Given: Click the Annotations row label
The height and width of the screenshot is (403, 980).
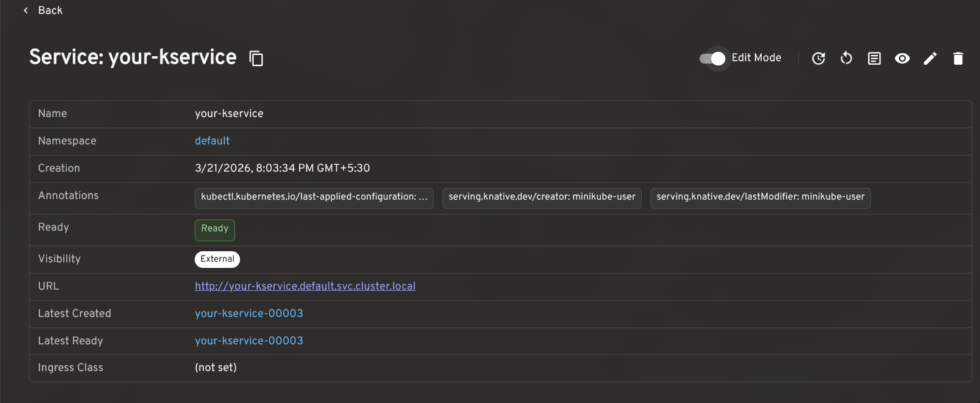Looking at the screenshot, I should pyautogui.click(x=68, y=196).
